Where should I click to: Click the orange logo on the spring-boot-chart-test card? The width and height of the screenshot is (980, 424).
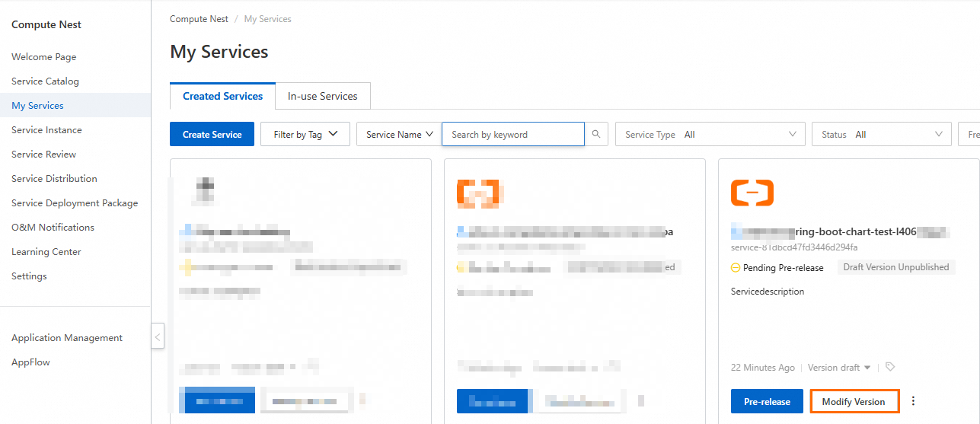click(752, 193)
